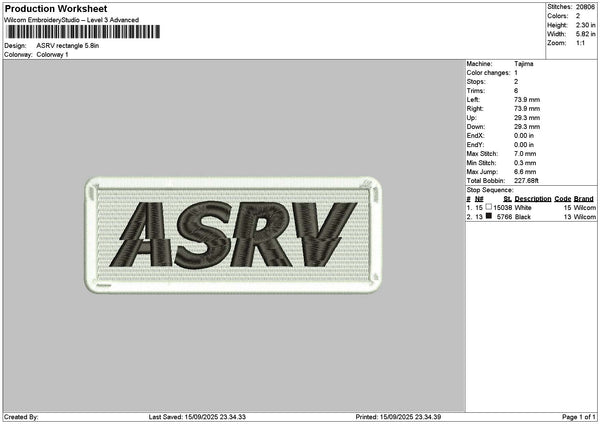This screenshot has height=424, width=600.
Task: Click the Brand column header
Action: pos(584,199)
